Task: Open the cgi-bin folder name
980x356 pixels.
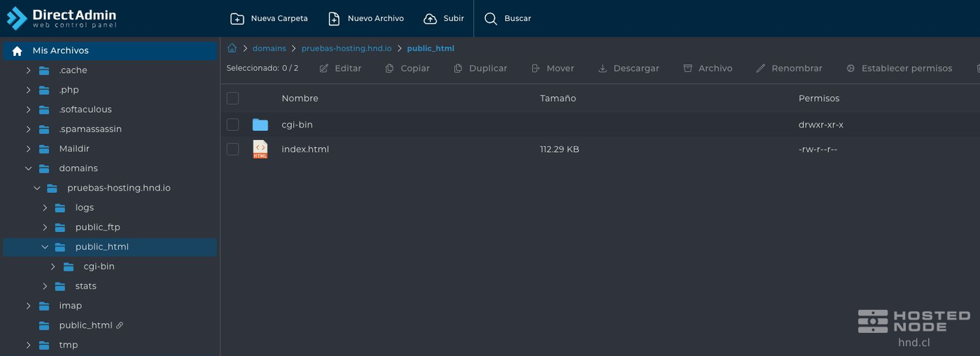Action: pos(297,125)
